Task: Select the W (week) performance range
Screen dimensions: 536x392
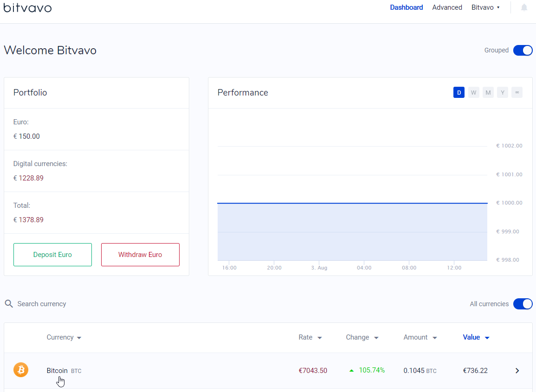Action: tap(473, 92)
